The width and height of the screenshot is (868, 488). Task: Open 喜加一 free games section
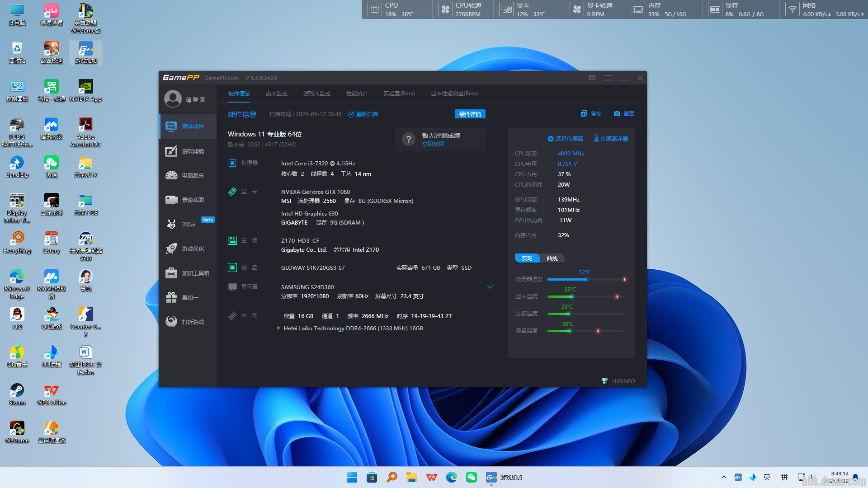coord(188,298)
